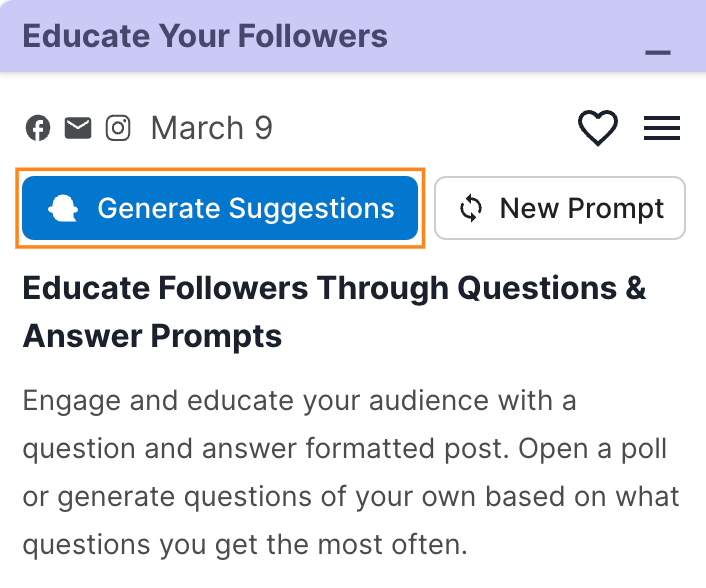Click the Facebook channel icon
Screen dimensions: 706x588
38,128
